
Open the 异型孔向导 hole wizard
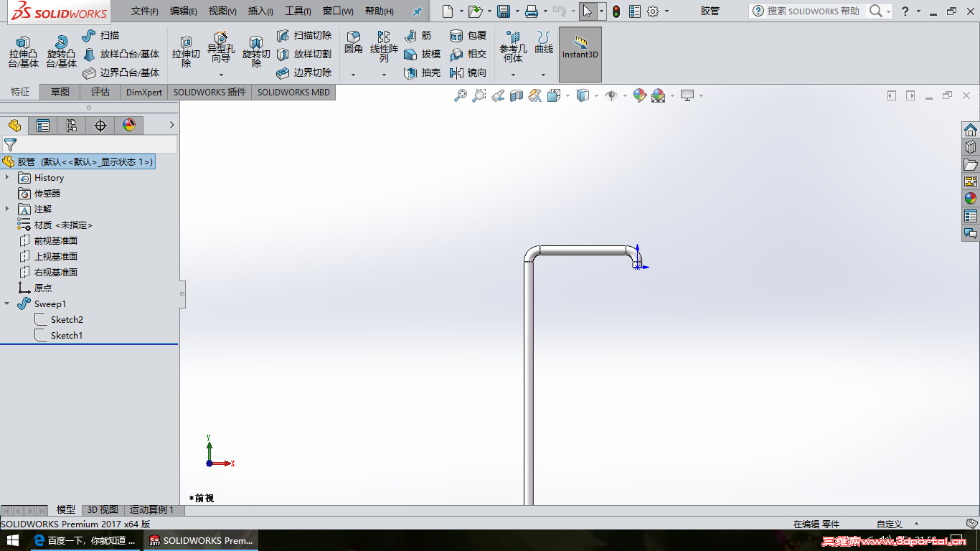[221, 47]
